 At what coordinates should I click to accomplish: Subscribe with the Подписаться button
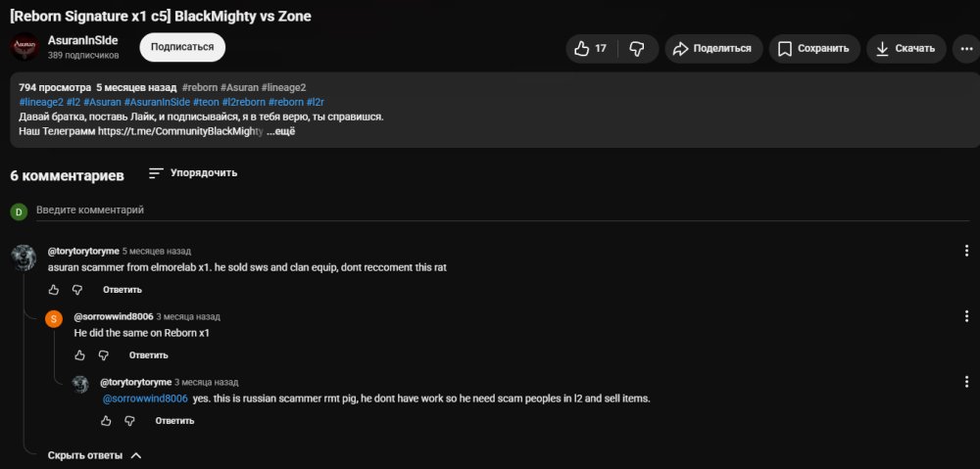click(182, 47)
